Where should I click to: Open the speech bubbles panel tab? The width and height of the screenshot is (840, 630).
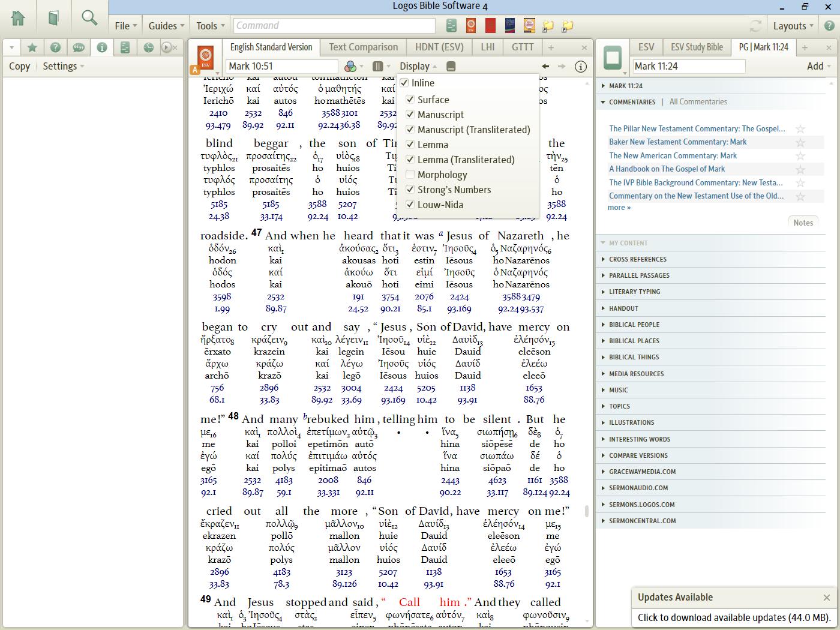tap(79, 47)
